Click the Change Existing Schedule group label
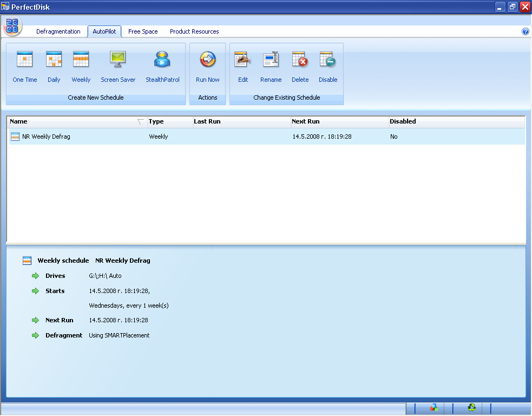 coord(287,97)
